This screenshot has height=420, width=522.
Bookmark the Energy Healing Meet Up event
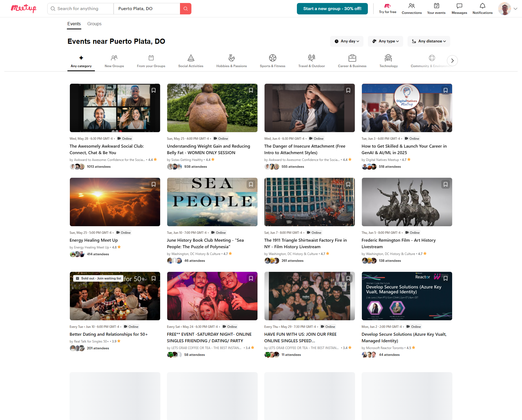click(154, 184)
